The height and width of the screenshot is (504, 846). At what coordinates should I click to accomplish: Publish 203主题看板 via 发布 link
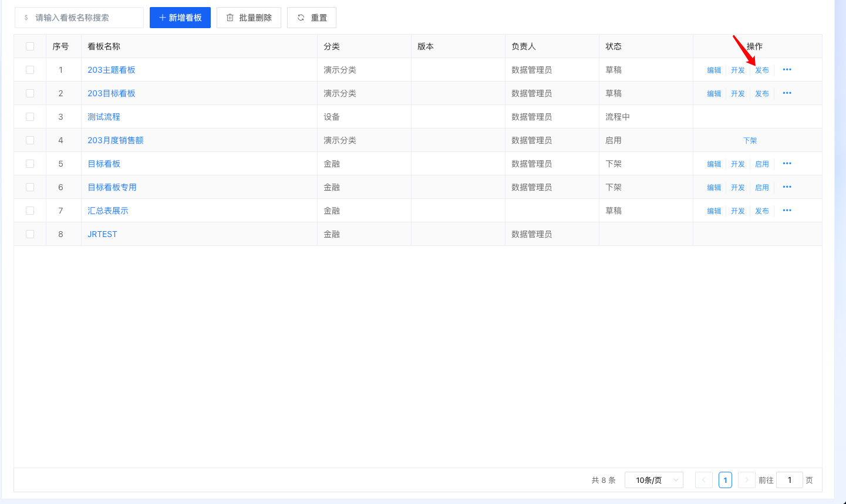coord(761,70)
